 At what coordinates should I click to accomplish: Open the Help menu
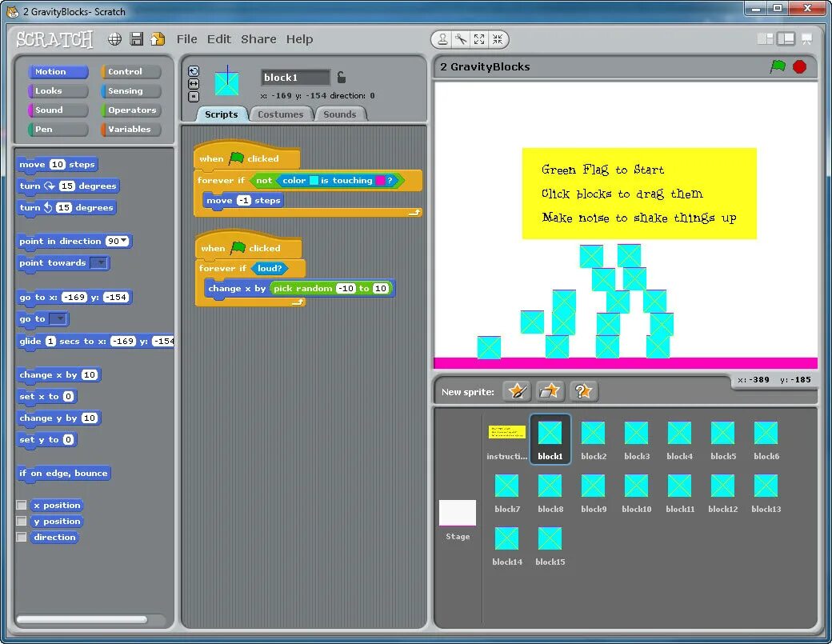tap(299, 39)
